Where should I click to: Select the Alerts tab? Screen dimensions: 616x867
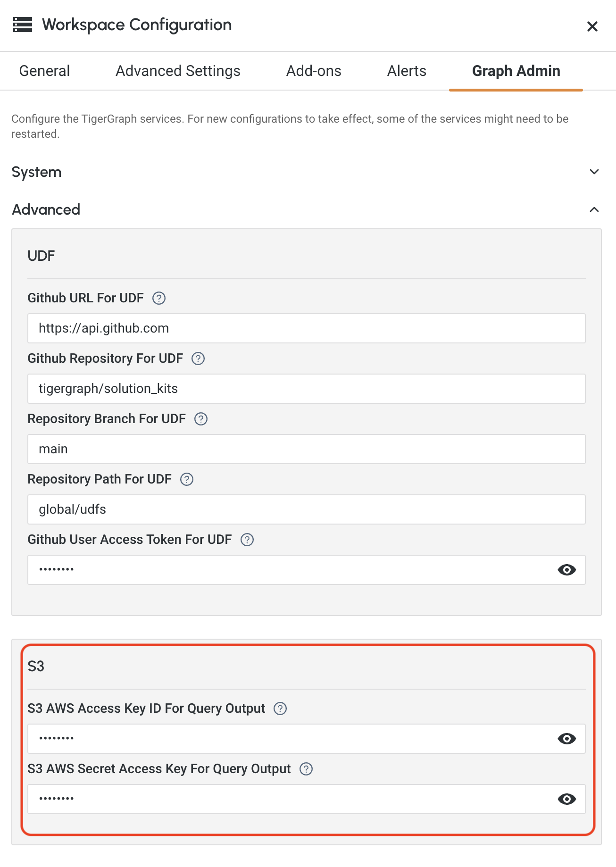tap(407, 71)
